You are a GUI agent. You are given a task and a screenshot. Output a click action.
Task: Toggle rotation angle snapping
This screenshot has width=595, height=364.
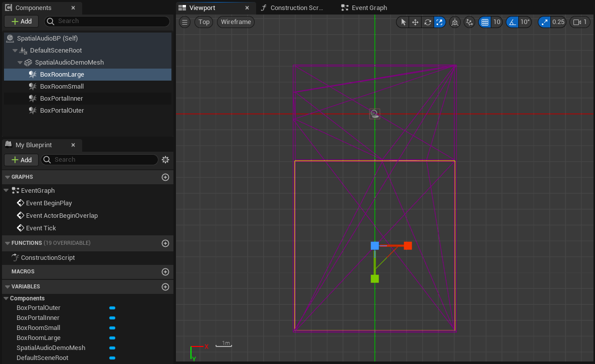coord(512,22)
